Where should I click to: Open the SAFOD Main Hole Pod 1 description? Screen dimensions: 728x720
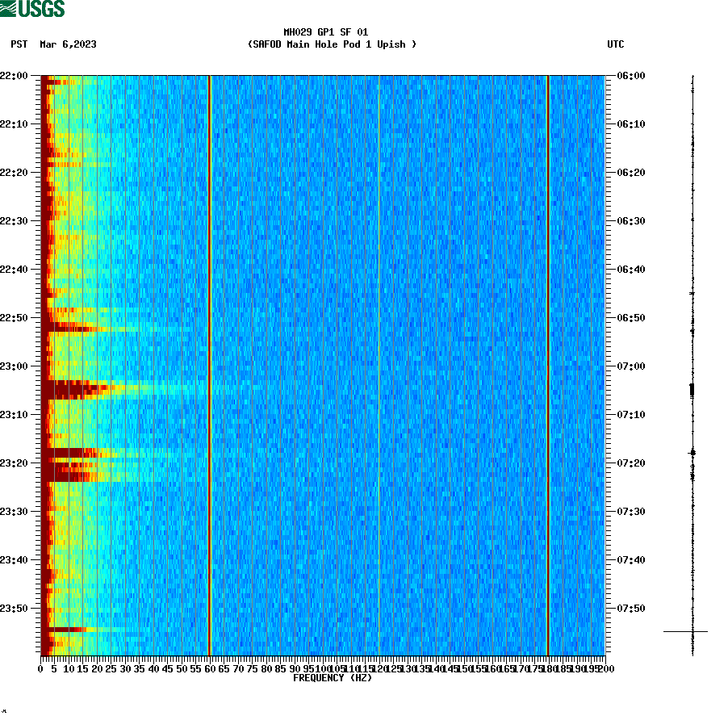pyautogui.click(x=332, y=45)
